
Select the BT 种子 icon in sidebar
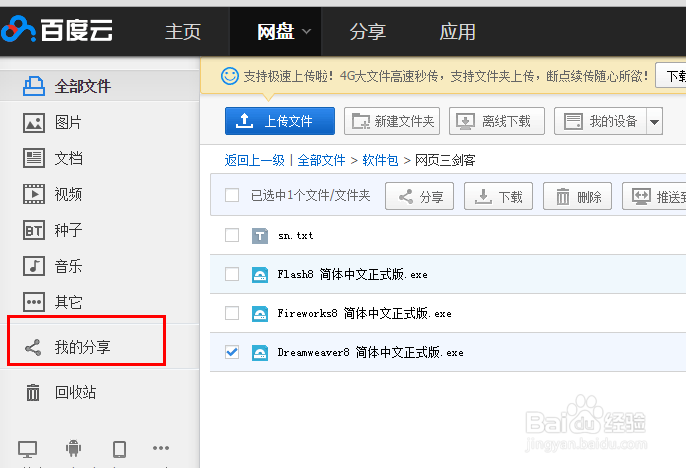point(34,230)
